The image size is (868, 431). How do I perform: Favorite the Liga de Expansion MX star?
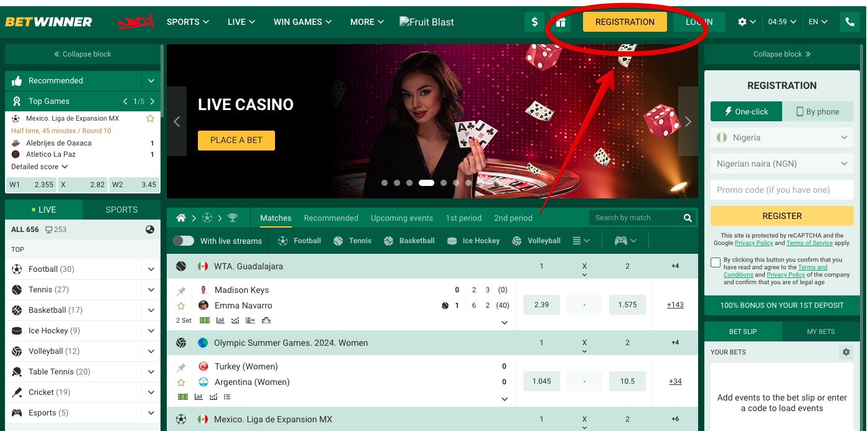[x=150, y=118]
